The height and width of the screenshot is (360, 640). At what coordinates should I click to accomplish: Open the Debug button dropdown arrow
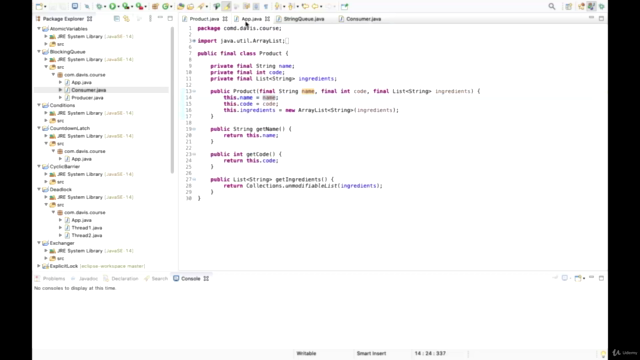tap(105, 7)
